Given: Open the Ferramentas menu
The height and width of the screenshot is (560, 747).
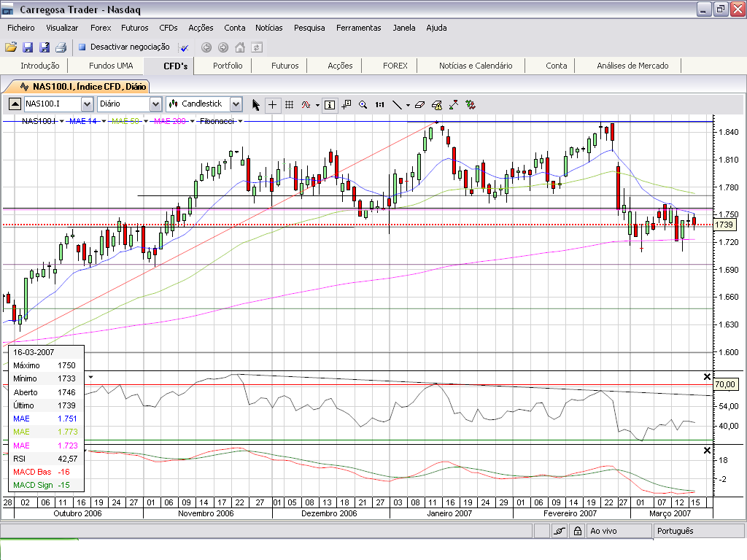Looking at the screenshot, I should point(359,28).
